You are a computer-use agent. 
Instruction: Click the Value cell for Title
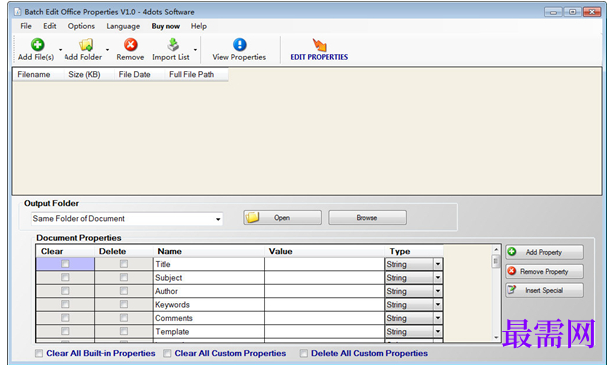[325, 264]
